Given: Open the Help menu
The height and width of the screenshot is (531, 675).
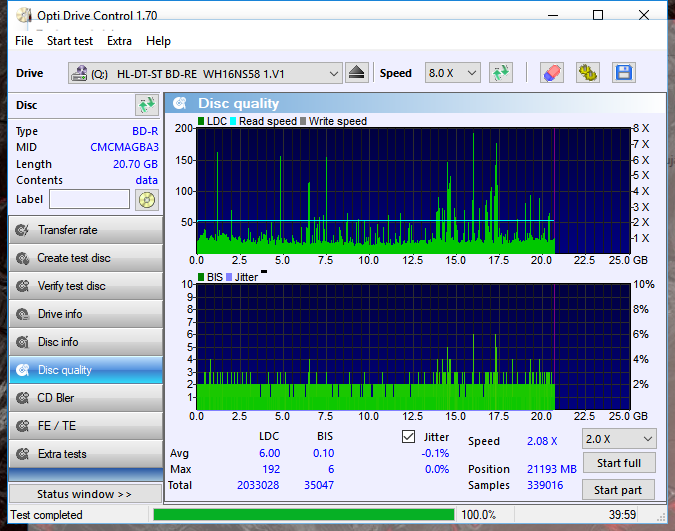Looking at the screenshot, I should [158, 41].
